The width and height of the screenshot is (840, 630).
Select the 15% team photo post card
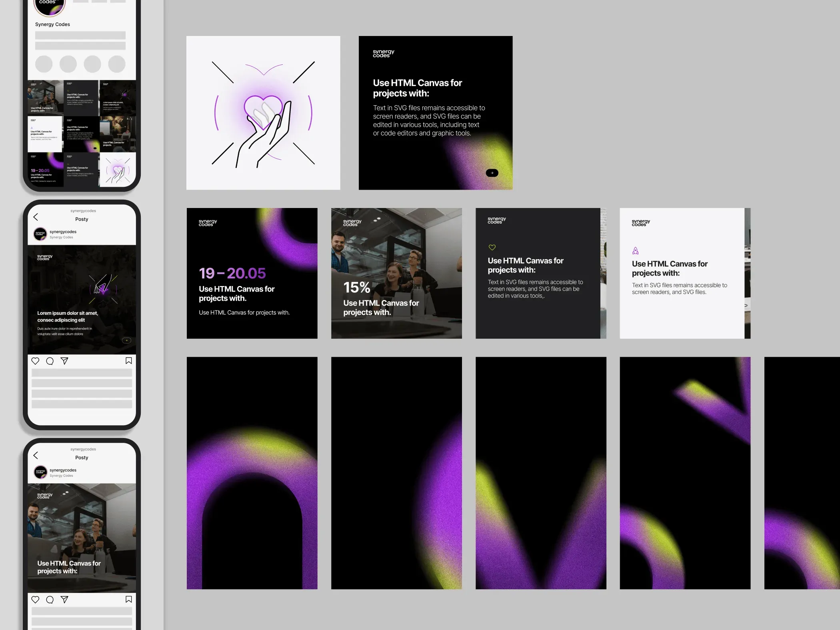point(396,273)
